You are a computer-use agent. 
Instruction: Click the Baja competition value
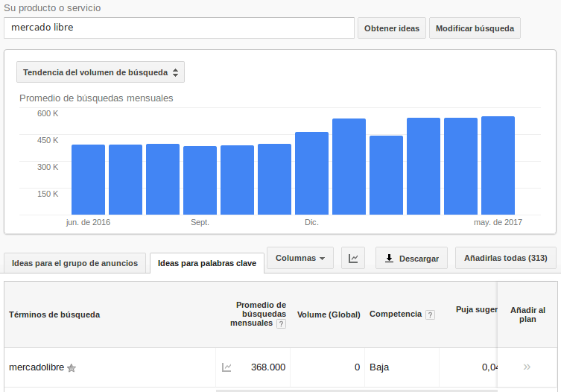379,367
